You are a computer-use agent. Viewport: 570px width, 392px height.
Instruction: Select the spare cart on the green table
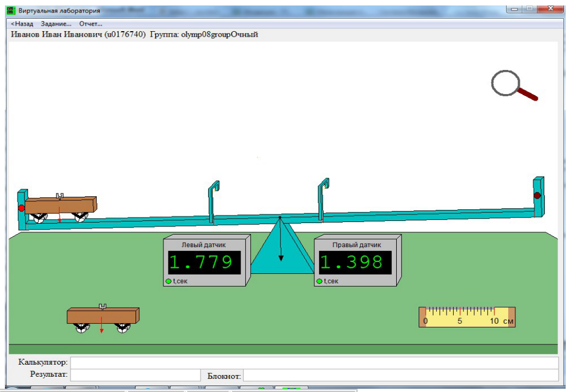point(103,319)
